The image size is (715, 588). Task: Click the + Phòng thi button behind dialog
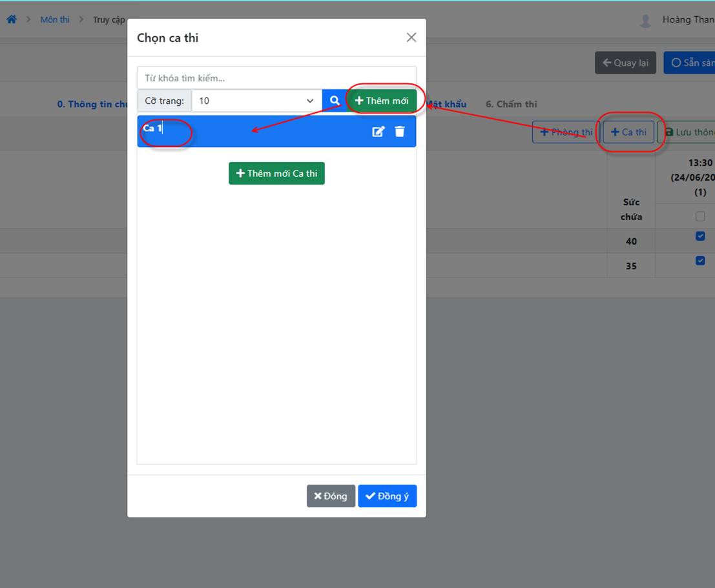(x=566, y=132)
